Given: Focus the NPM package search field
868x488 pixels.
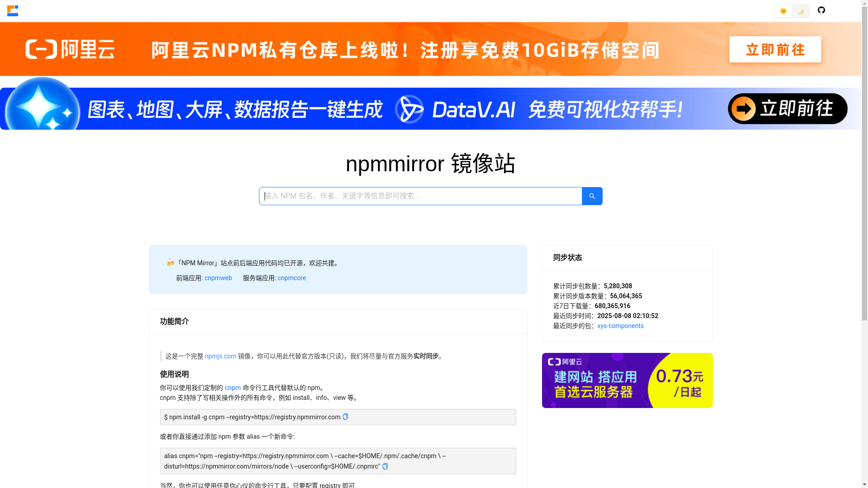Looking at the screenshot, I should [x=420, y=196].
